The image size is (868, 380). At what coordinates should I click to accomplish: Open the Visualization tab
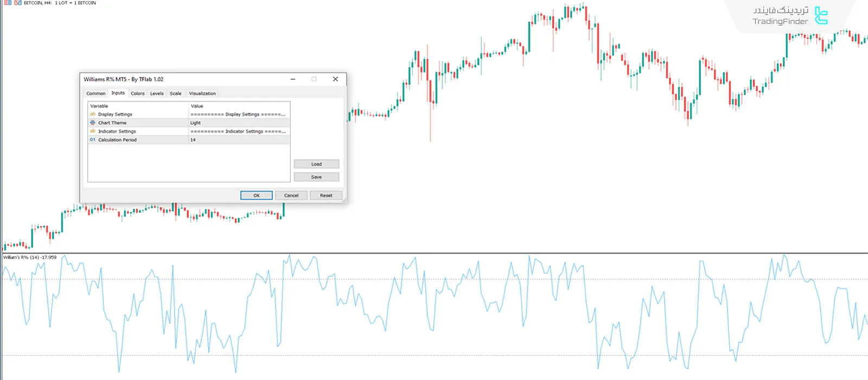[202, 93]
